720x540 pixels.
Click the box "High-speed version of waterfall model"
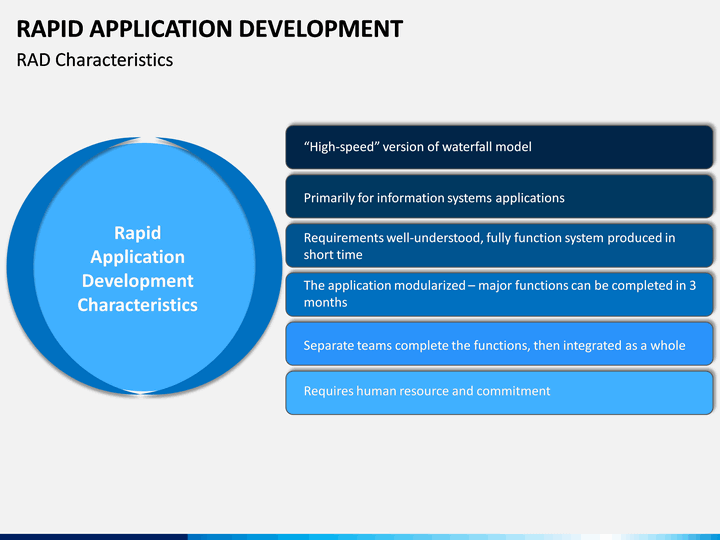pyautogui.click(x=499, y=147)
